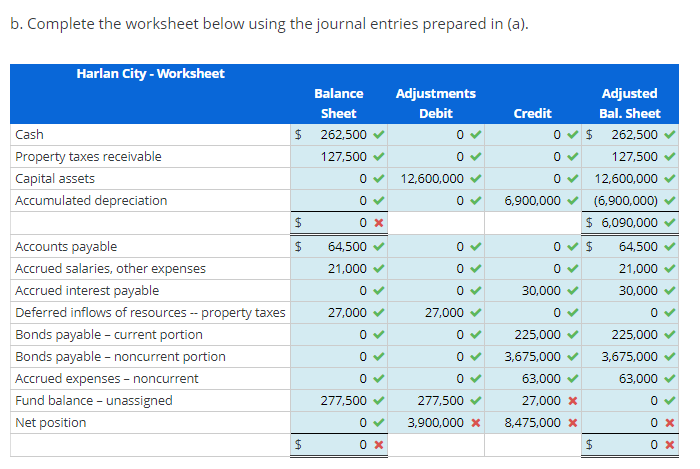The image size is (700, 469).
Task: Click green check next to Capital assets debit 12,600,000
Action: pos(476,178)
